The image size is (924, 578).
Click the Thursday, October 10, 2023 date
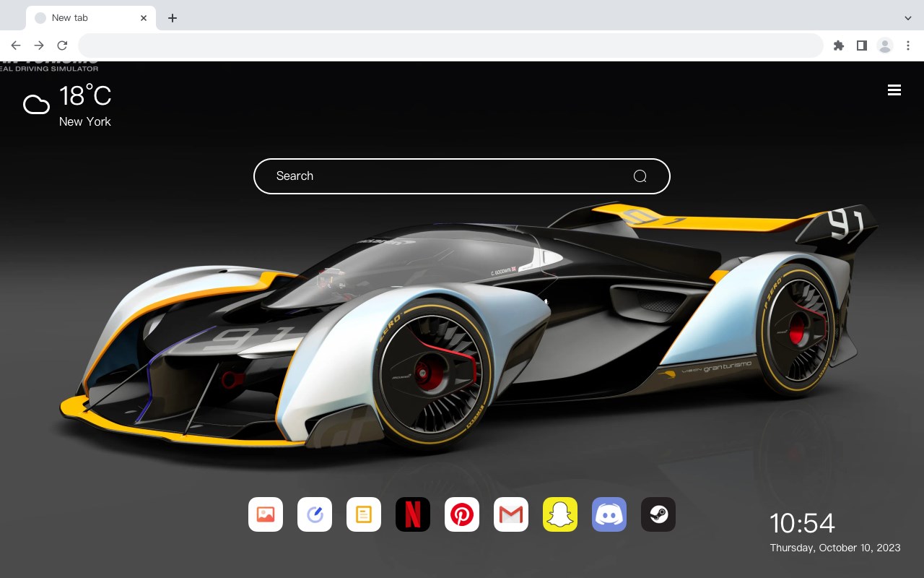(x=835, y=548)
